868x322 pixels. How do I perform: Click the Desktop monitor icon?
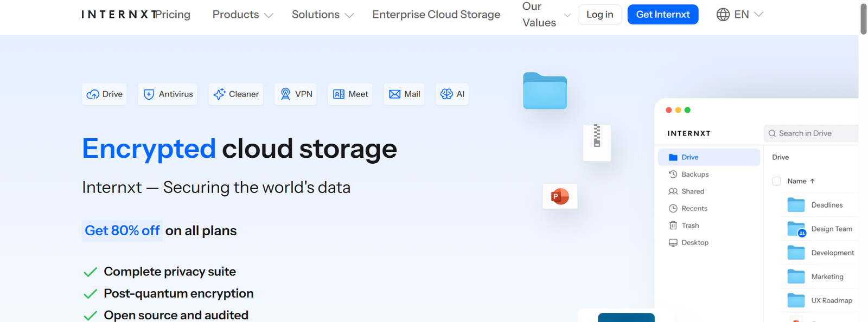point(673,243)
